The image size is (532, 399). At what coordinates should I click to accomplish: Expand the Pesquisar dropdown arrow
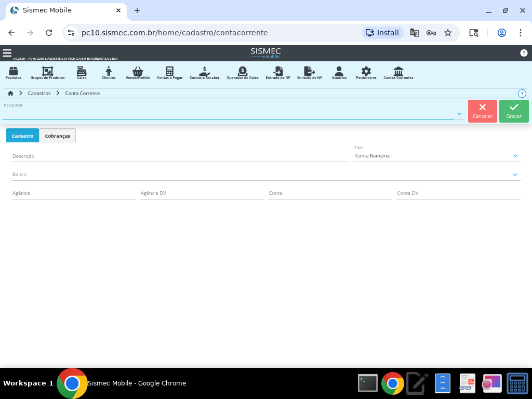[x=459, y=114]
